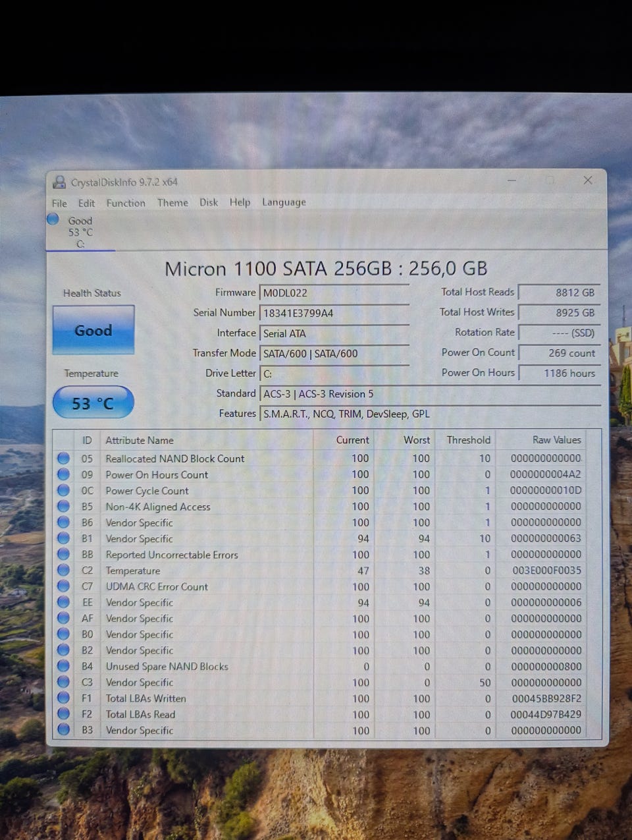Open the Disk menu
632x840 pixels.
click(209, 202)
